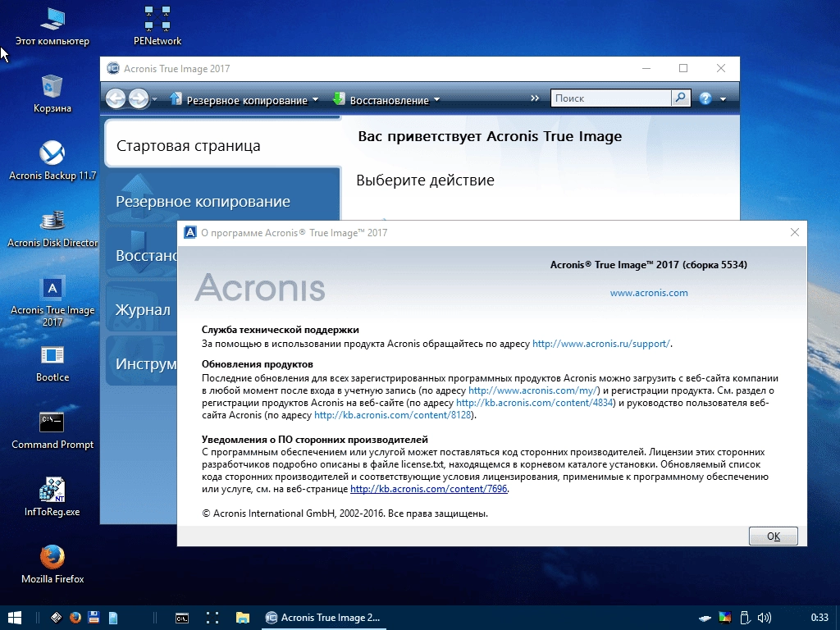
Task: Click the volume speaker tray icon
Action: (x=765, y=619)
